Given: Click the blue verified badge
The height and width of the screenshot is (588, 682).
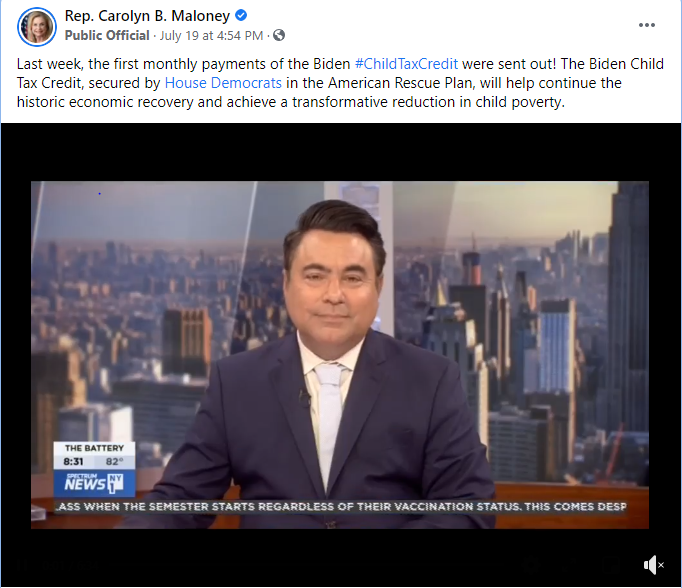Looking at the screenshot, I should point(241,16).
